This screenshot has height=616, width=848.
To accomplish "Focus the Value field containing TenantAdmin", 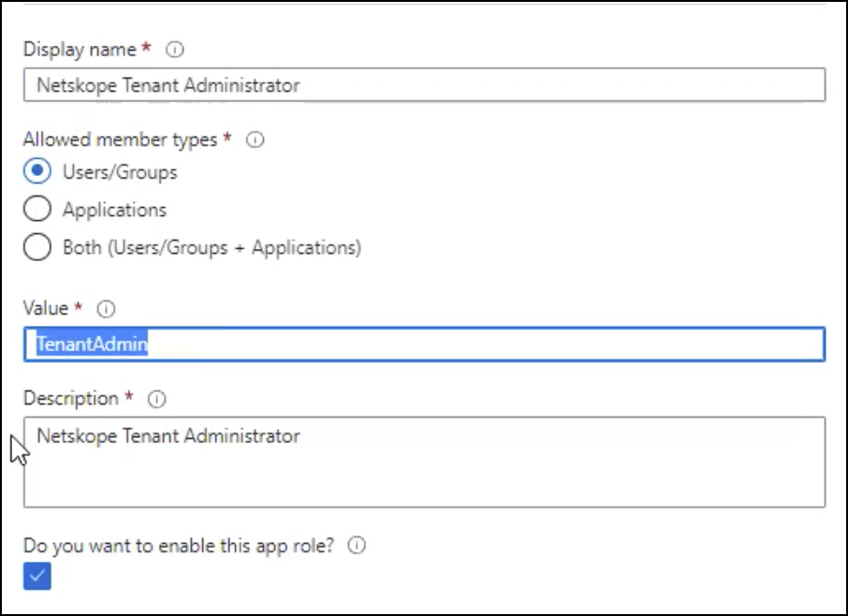I will click(425, 344).
